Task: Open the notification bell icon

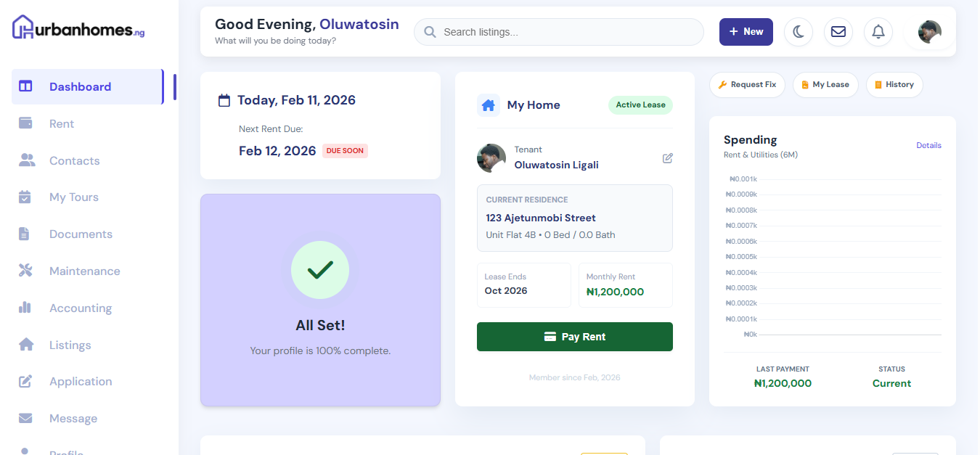Action: point(878,32)
